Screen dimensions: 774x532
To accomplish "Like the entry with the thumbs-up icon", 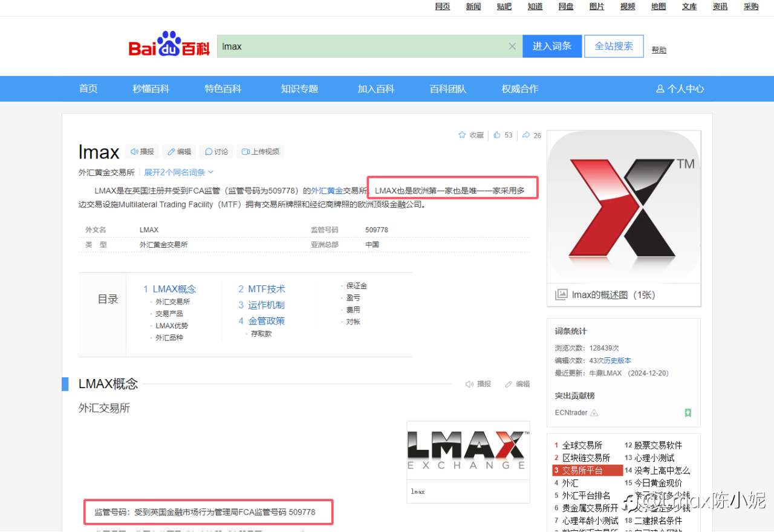I will [x=497, y=135].
